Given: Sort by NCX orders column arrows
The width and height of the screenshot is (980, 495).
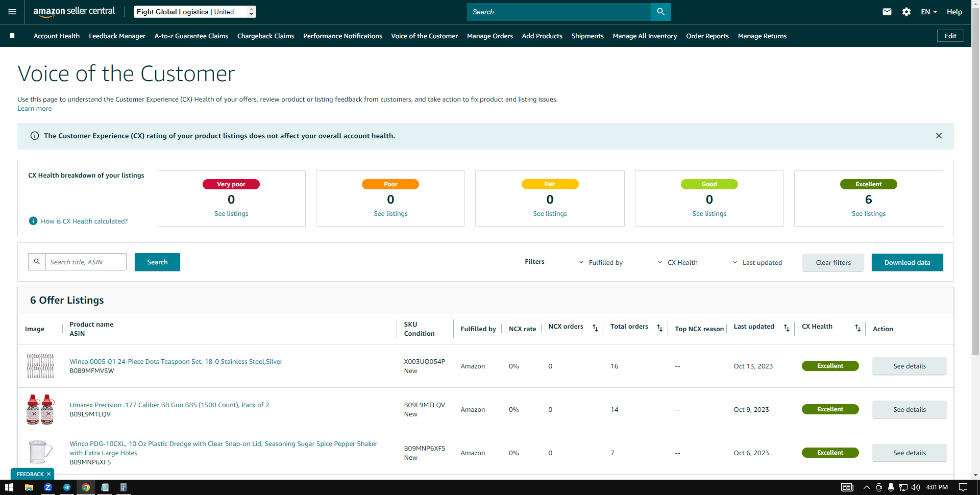Looking at the screenshot, I should coord(595,328).
